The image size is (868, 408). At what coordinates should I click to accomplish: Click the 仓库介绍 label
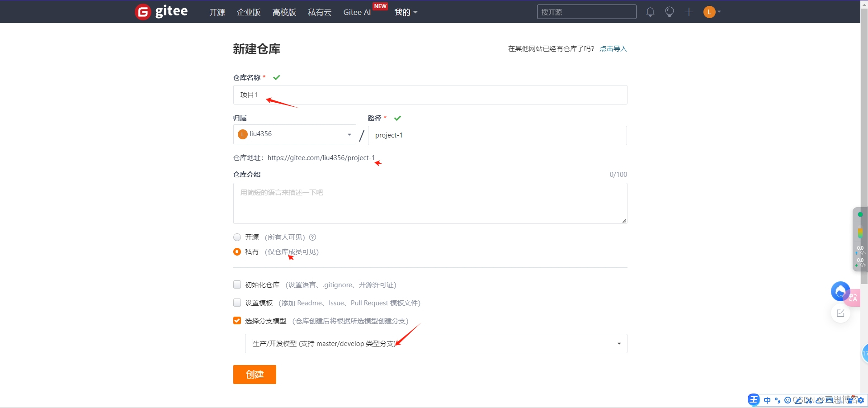[247, 174]
